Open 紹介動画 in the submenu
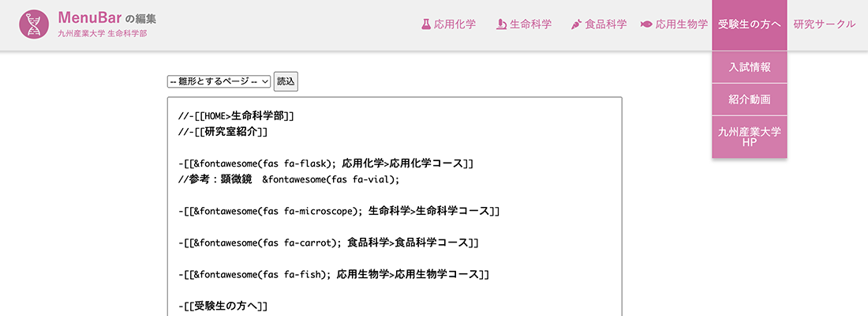The image size is (868, 316). click(x=750, y=100)
